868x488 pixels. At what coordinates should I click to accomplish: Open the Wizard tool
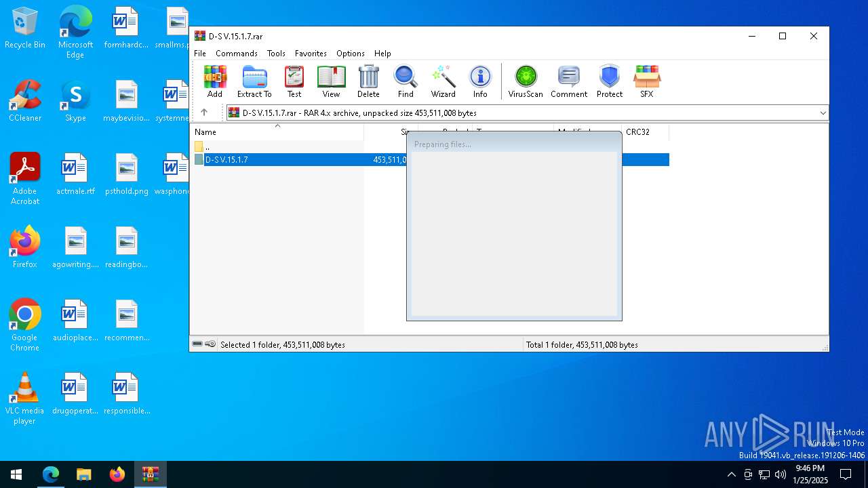point(443,82)
